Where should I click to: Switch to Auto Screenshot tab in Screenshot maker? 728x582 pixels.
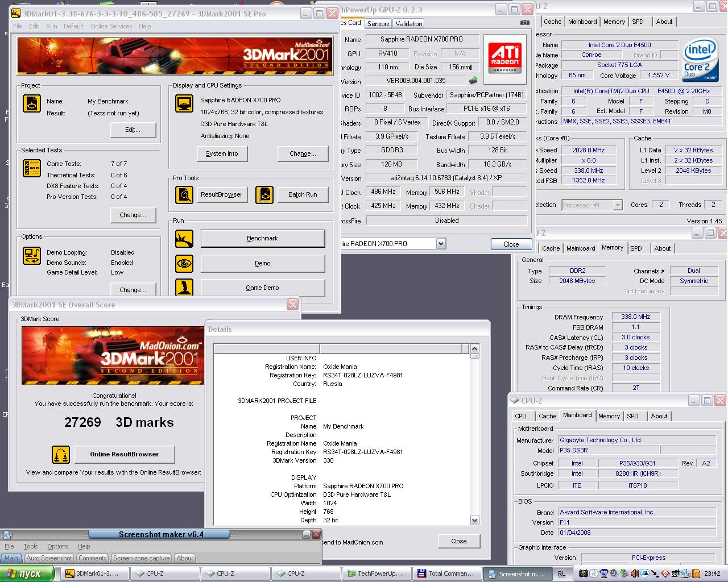coord(49,558)
